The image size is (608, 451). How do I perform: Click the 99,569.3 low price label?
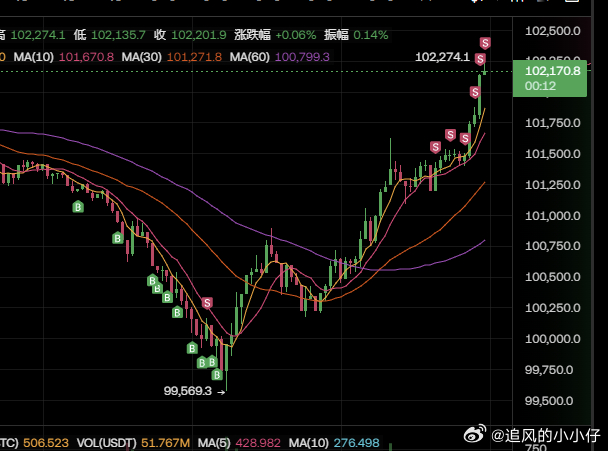point(188,391)
